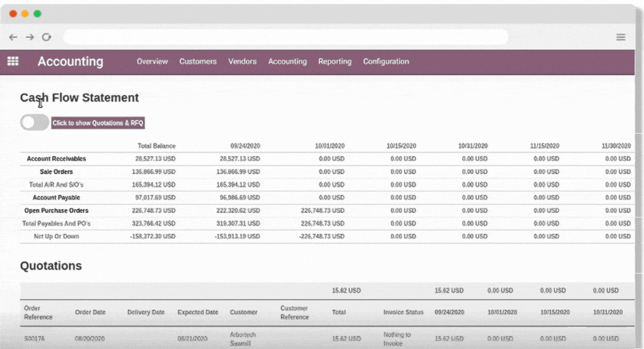Open the Accounting menu

click(x=287, y=61)
